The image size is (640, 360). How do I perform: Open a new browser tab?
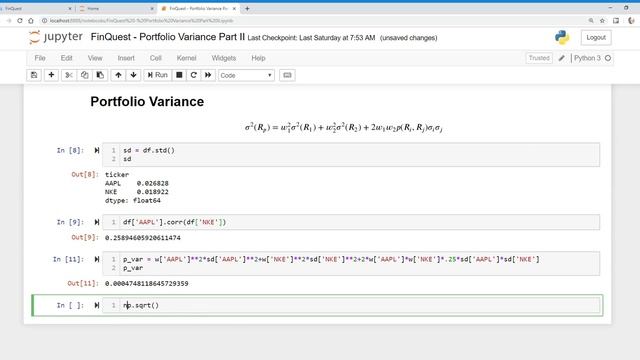click(247, 8)
